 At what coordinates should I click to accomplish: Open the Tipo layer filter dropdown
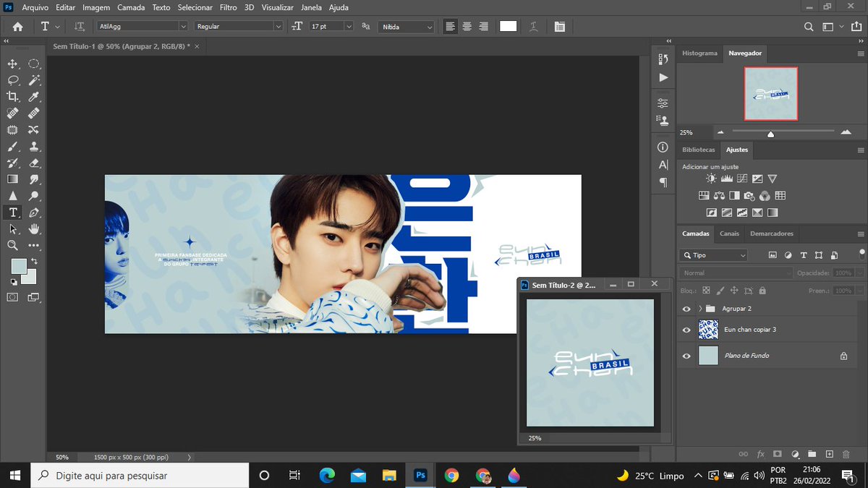714,255
